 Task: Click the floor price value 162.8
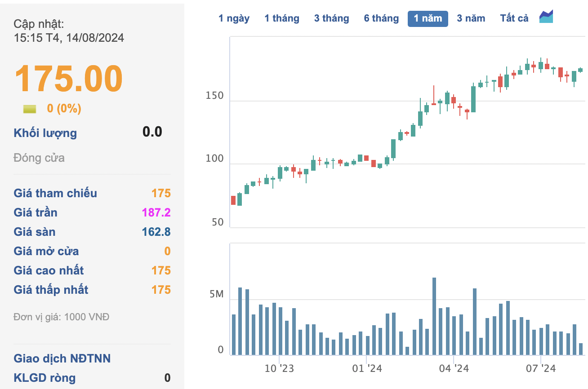(156, 232)
